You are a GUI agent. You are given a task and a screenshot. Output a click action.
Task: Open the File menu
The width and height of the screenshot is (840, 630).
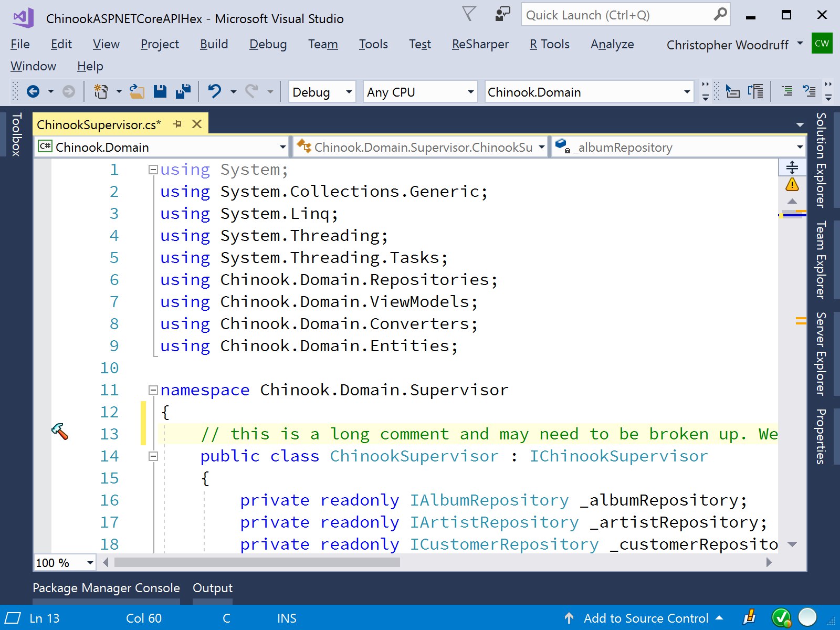pyautogui.click(x=20, y=44)
